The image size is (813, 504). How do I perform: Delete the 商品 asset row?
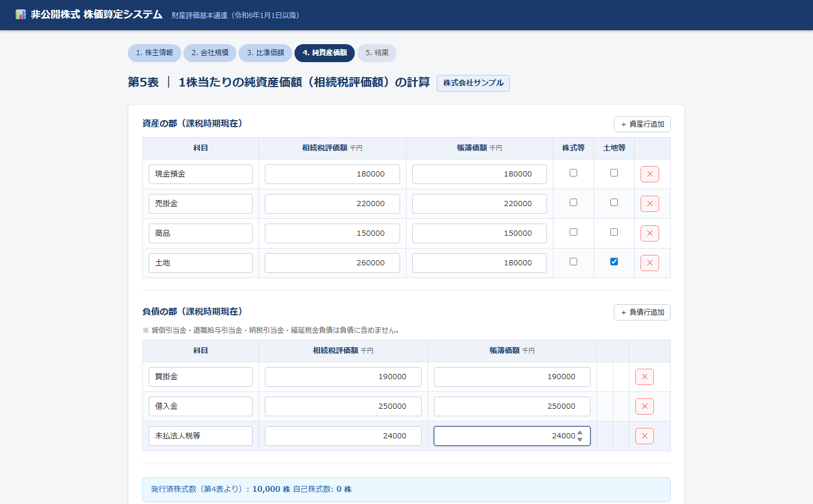650,233
